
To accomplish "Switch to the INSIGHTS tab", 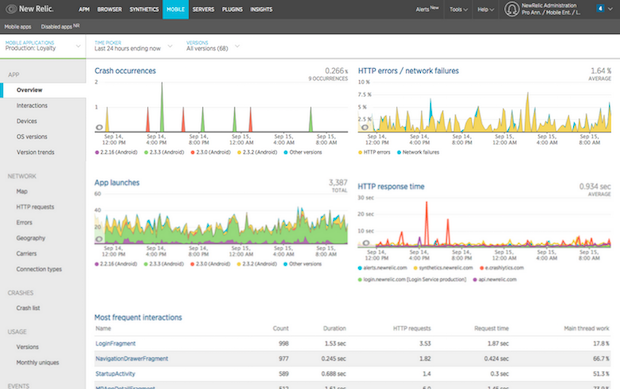I will [261, 9].
